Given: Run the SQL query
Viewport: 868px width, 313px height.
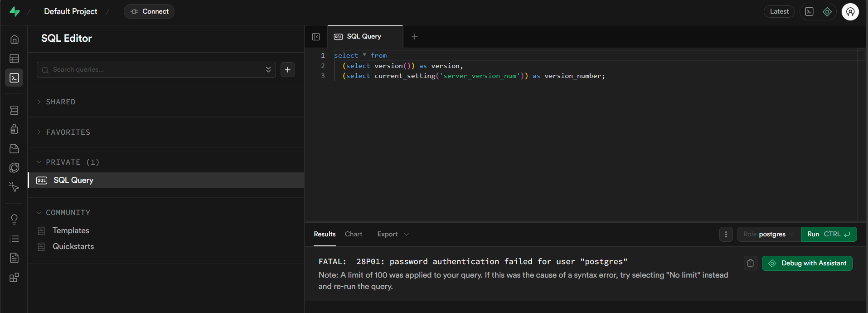Looking at the screenshot, I should [829, 234].
